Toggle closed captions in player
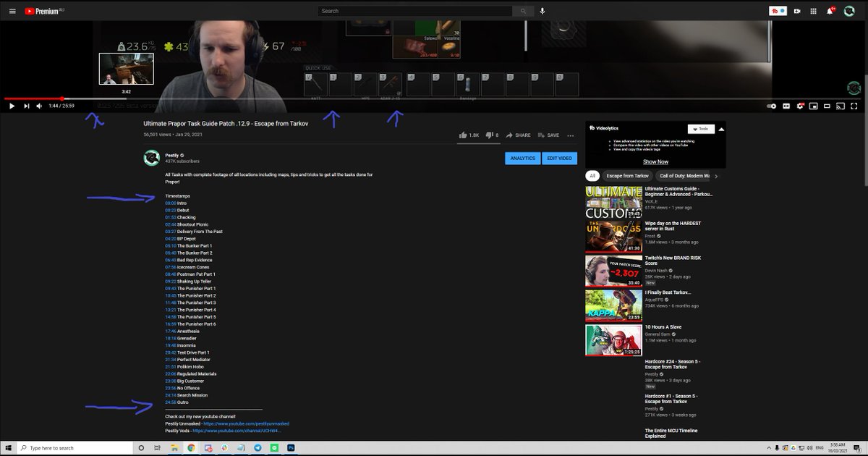This screenshot has width=868, height=456. pyautogui.click(x=786, y=106)
